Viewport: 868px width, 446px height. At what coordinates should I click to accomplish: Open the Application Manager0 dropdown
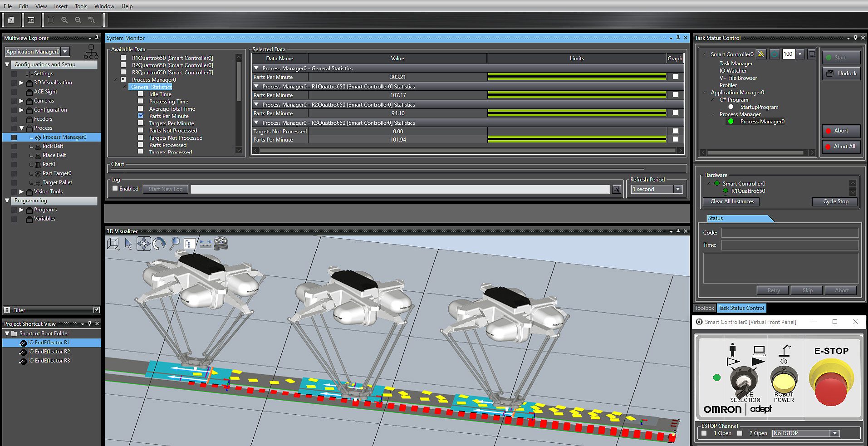click(x=65, y=52)
